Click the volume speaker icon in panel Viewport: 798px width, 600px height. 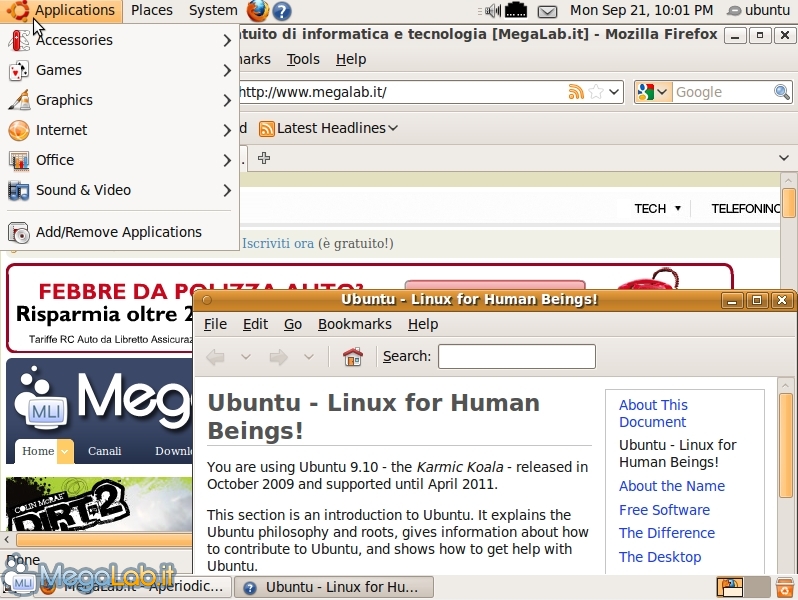[x=492, y=11]
